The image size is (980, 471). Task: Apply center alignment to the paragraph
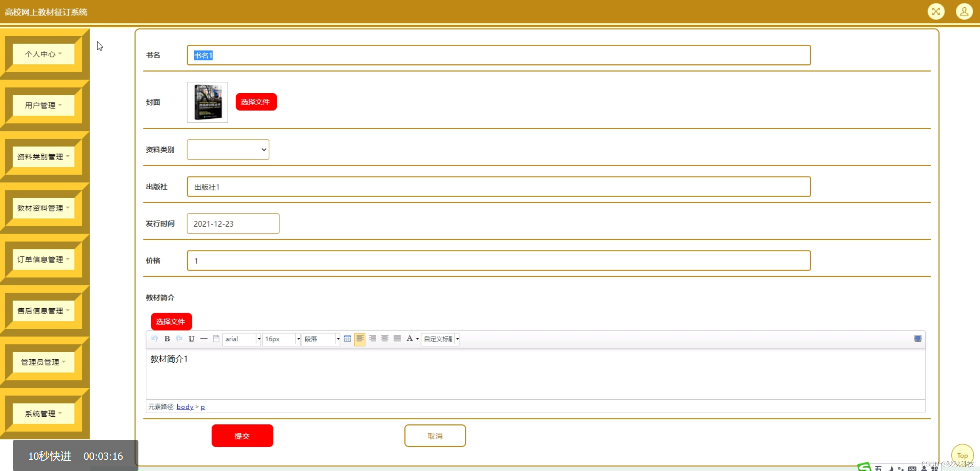point(384,339)
